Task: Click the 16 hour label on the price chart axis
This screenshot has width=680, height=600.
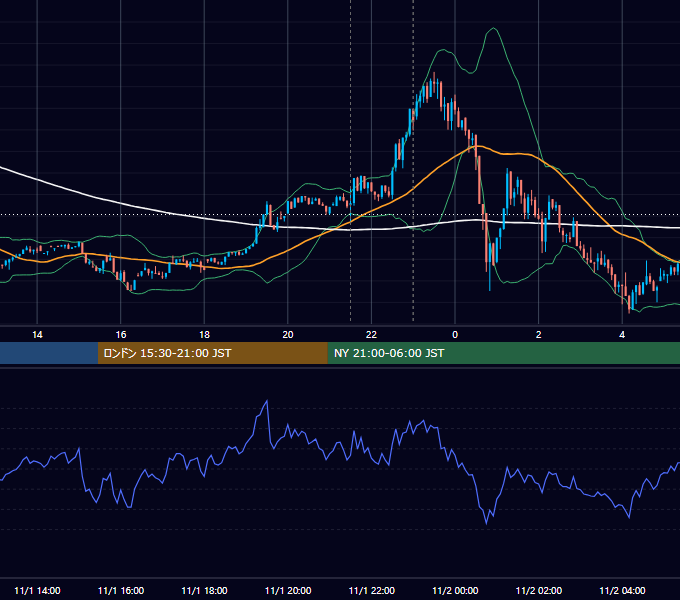Action: tap(121, 335)
